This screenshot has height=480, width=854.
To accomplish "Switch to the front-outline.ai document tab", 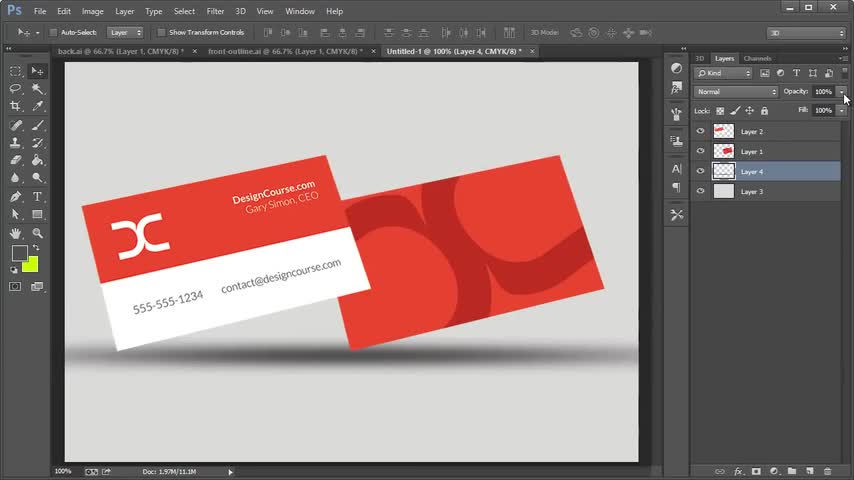I will click(x=285, y=51).
